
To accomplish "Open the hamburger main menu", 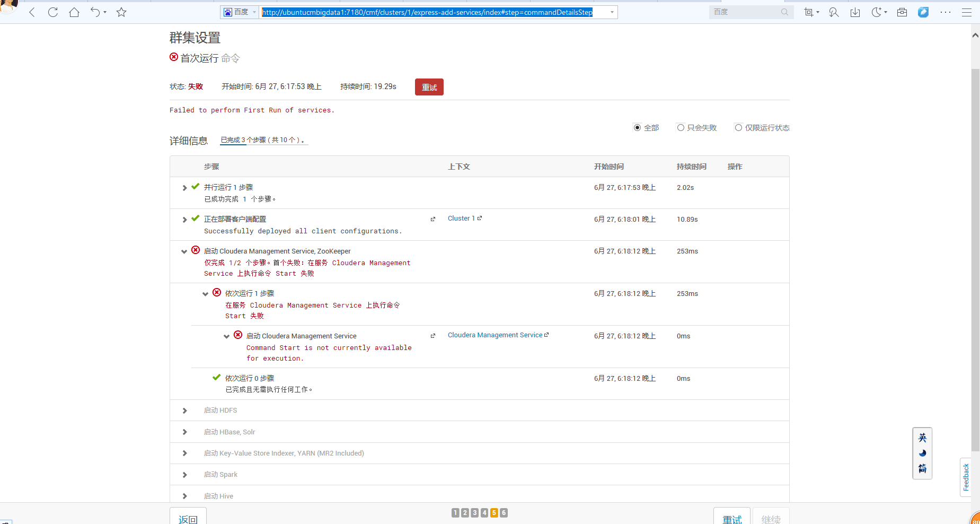I will pos(967,12).
